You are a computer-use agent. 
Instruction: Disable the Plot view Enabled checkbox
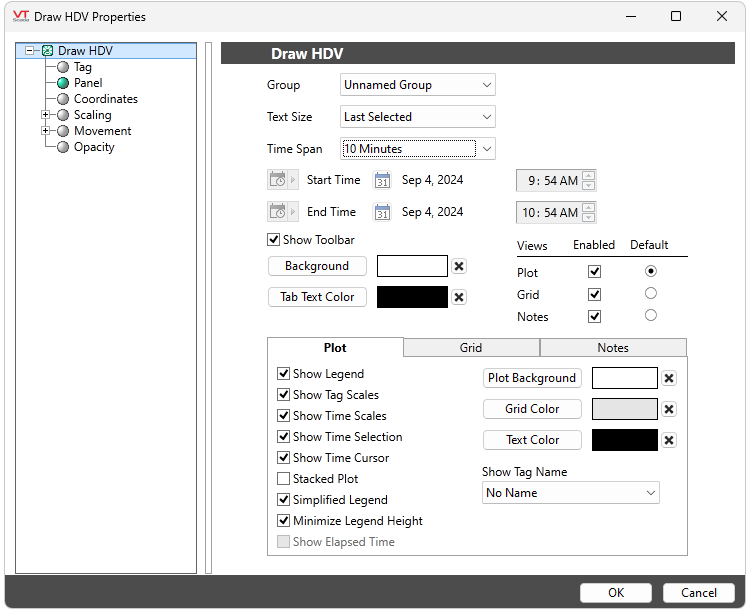tap(595, 272)
